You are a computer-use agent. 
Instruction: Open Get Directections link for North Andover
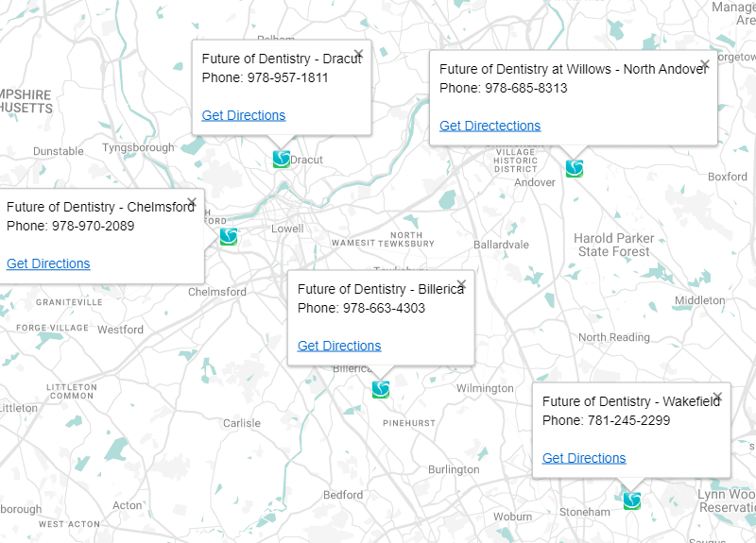click(x=490, y=126)
